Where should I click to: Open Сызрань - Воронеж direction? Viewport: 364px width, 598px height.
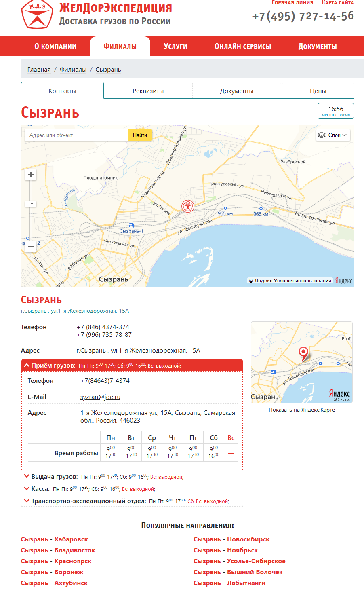pos(52,572)
